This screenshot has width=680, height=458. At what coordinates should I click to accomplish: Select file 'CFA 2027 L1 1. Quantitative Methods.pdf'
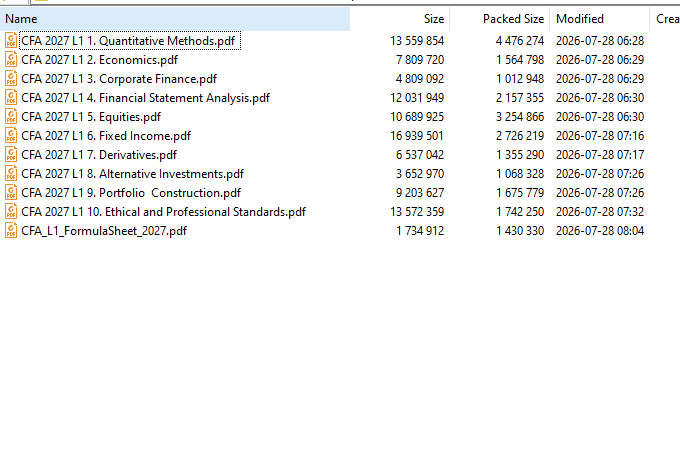[x=128, y=41]
